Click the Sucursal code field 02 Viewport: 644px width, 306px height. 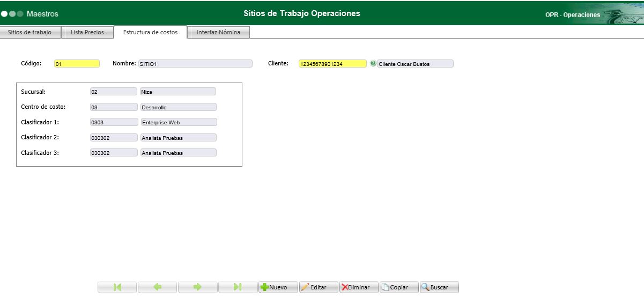[114, 92]
